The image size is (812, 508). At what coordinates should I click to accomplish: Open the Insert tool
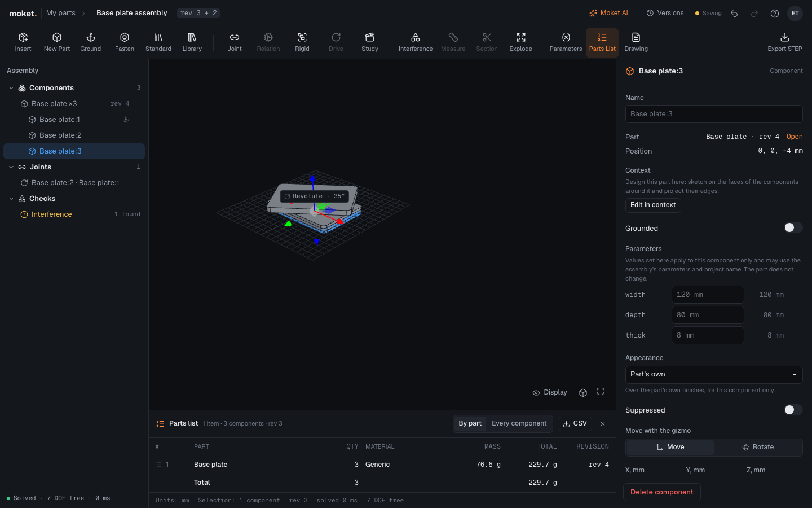click(x=23, y=42)
